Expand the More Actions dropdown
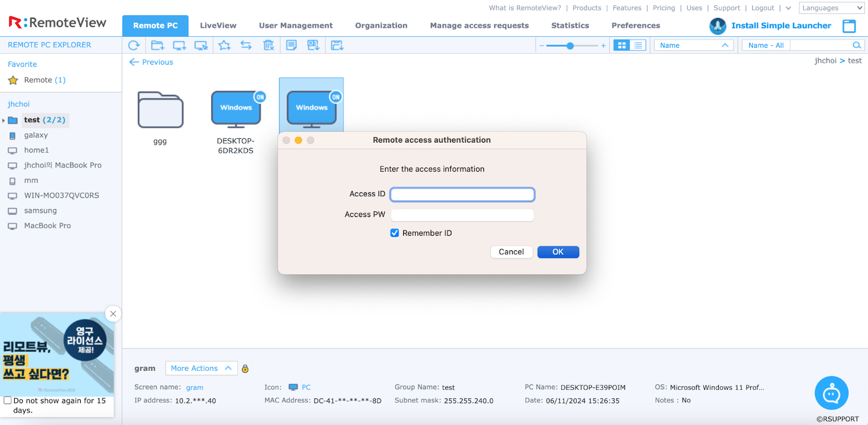This screenshot has width=868, height=425. tap(201, 368)
